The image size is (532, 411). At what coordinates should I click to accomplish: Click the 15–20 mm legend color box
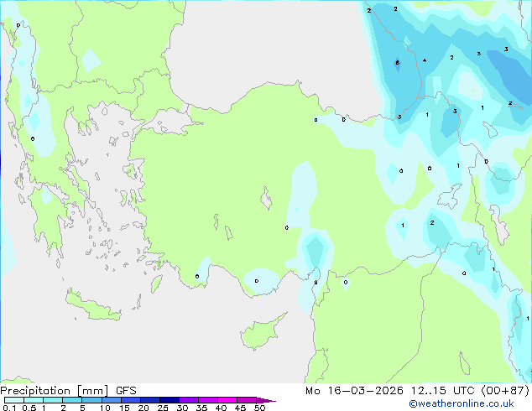130,400
